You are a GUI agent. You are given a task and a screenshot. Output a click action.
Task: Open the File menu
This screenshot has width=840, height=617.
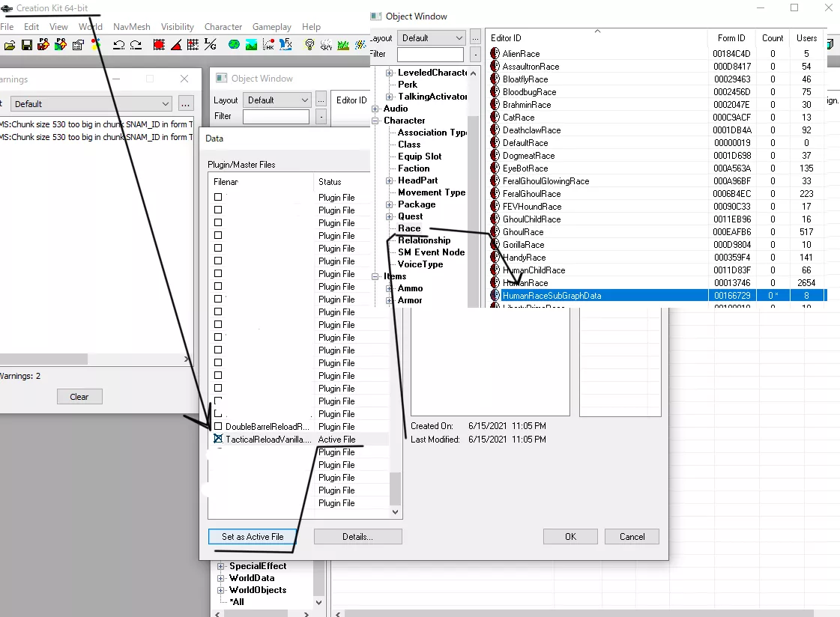(x=7, y=27)
